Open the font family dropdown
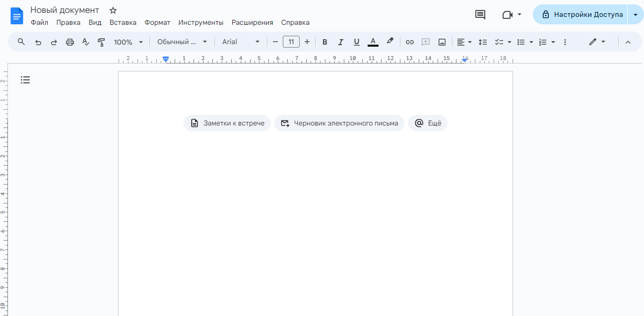This screenshot has height=316, width=644. (241, 42)
